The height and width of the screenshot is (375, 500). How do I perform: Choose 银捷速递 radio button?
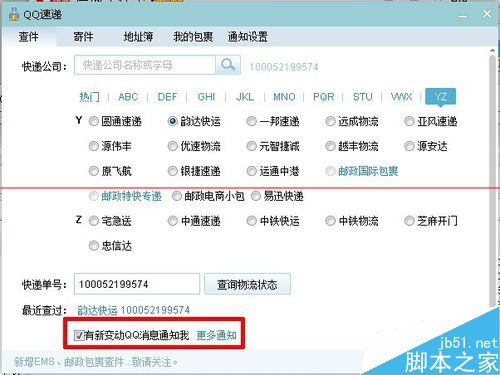click(173, 171)
